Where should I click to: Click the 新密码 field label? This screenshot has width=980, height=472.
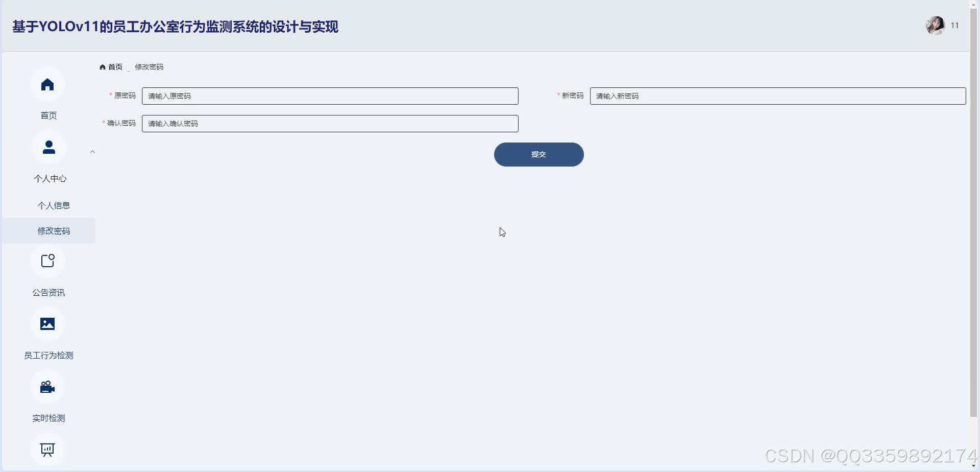pos(573,96)
